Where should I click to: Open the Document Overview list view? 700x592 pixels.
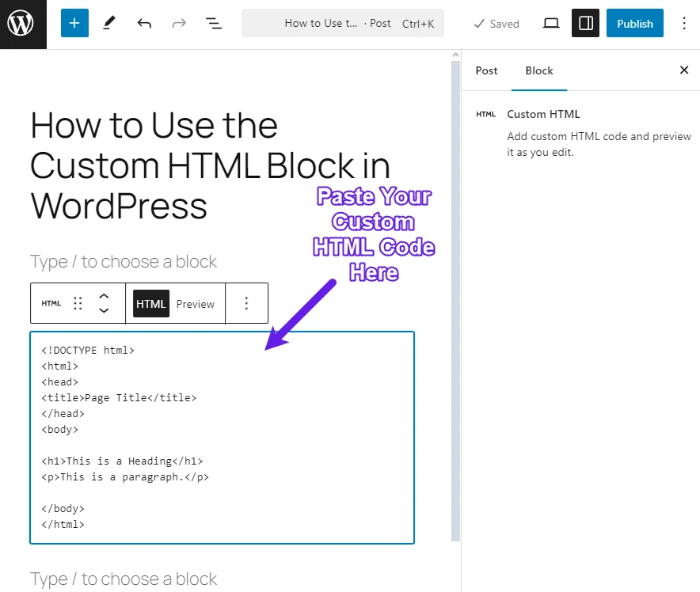point(213,23)
